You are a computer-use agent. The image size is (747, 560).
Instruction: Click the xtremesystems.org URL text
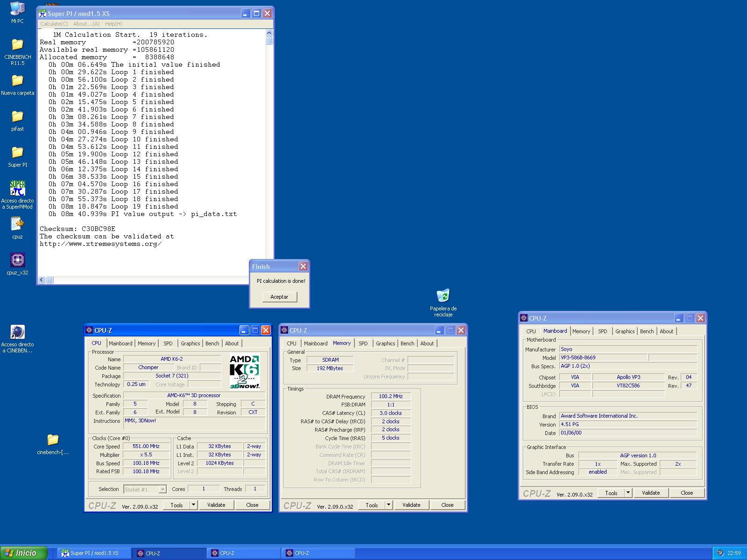pyautogui.click(x=101, y=244)
